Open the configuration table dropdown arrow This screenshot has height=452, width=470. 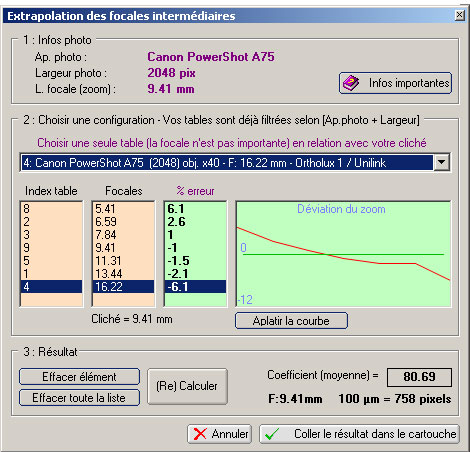pyautogui.click(x=442, y=162)
